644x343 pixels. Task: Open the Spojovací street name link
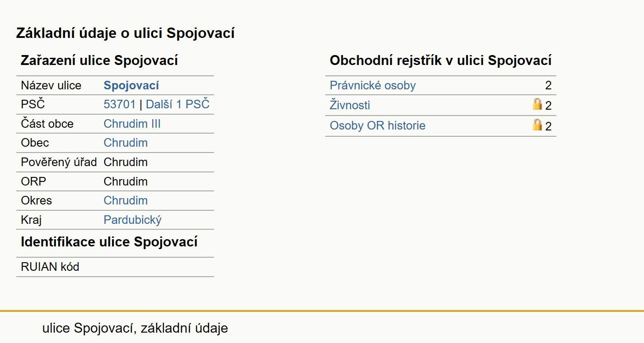pyautogui.click(x=131, y=85)
